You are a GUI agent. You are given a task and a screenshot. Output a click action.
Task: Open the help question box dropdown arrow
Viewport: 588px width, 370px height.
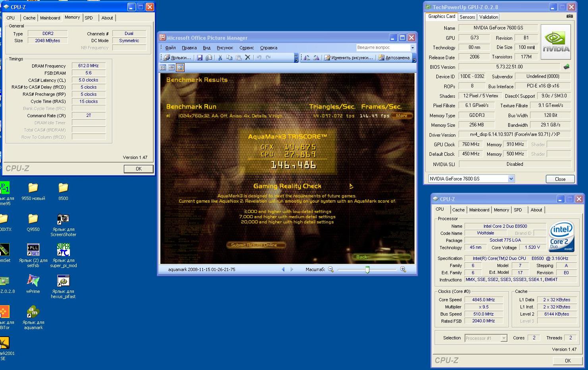(413, 48)
